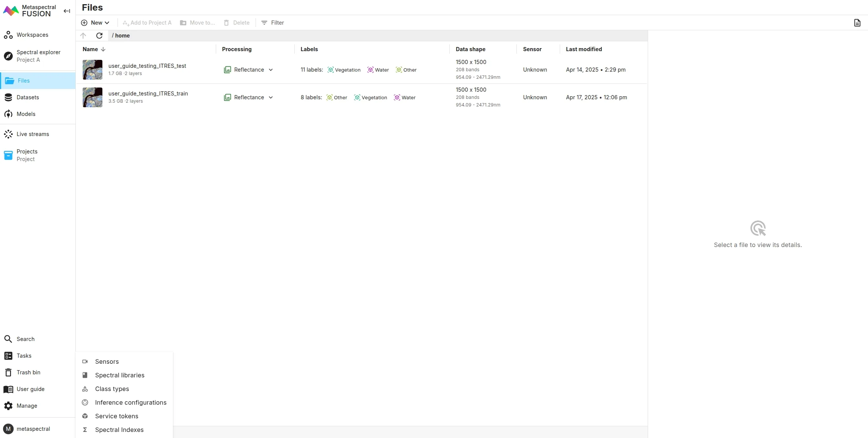Choose Class types in the Manage menu
868x438 pixels.
point(112,389)
